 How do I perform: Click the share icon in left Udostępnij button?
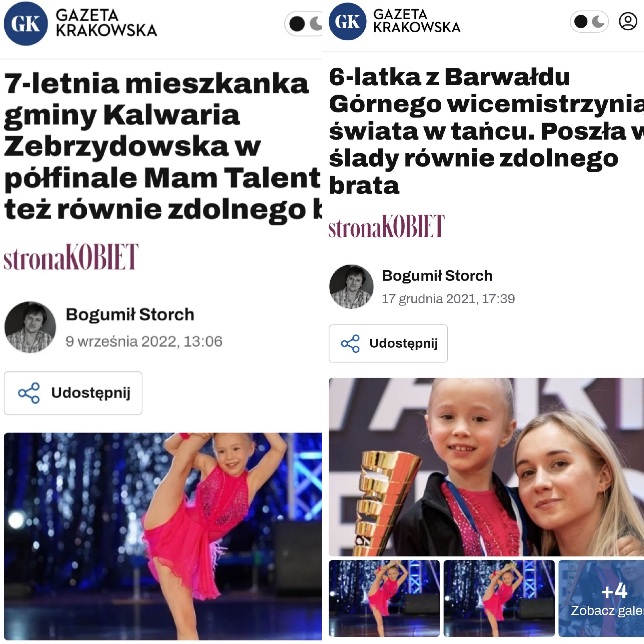click(x=29, y=393)
